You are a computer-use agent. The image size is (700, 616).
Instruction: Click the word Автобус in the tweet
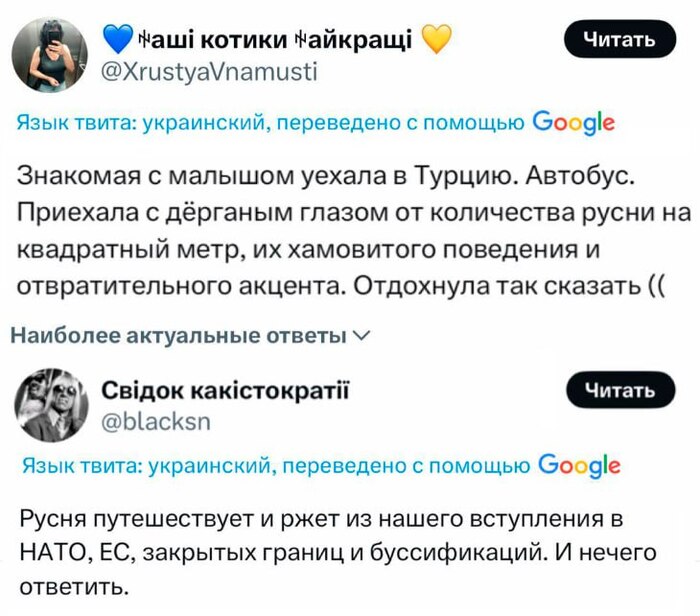(580, 175)
